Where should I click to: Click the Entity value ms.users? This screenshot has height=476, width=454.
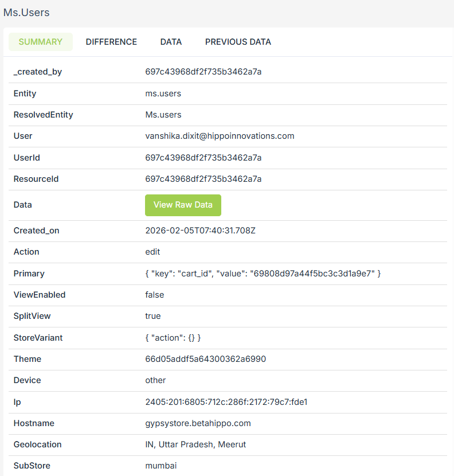163,93
